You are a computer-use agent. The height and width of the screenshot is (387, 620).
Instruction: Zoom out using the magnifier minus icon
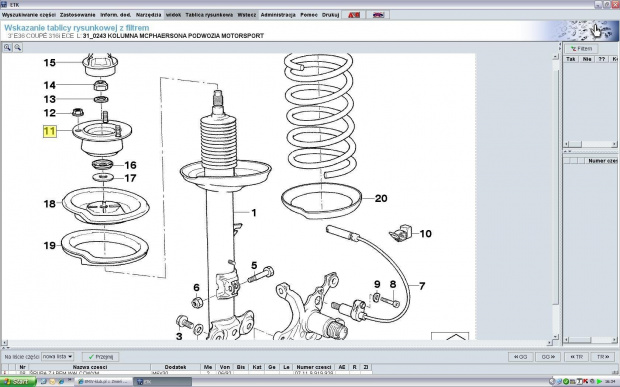(18, 47)
